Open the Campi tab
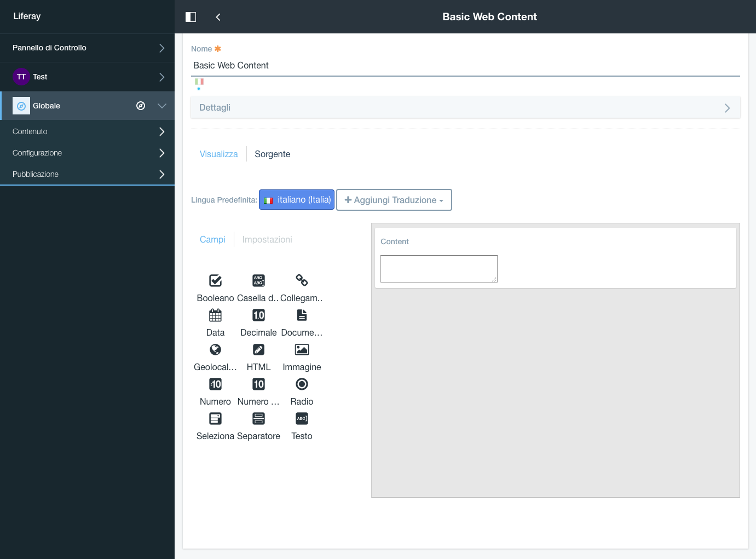 click(212, 239)
